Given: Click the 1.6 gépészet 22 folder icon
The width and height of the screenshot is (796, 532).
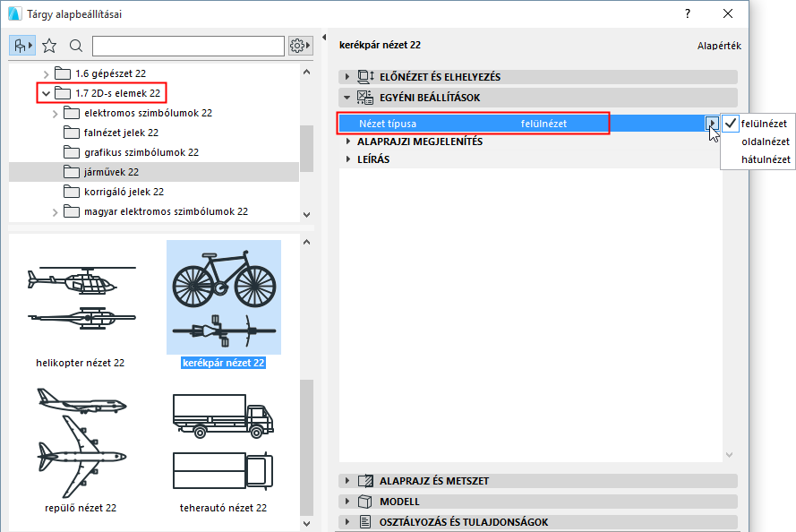Looking at the screenshot, I should (x=63, y=73).
